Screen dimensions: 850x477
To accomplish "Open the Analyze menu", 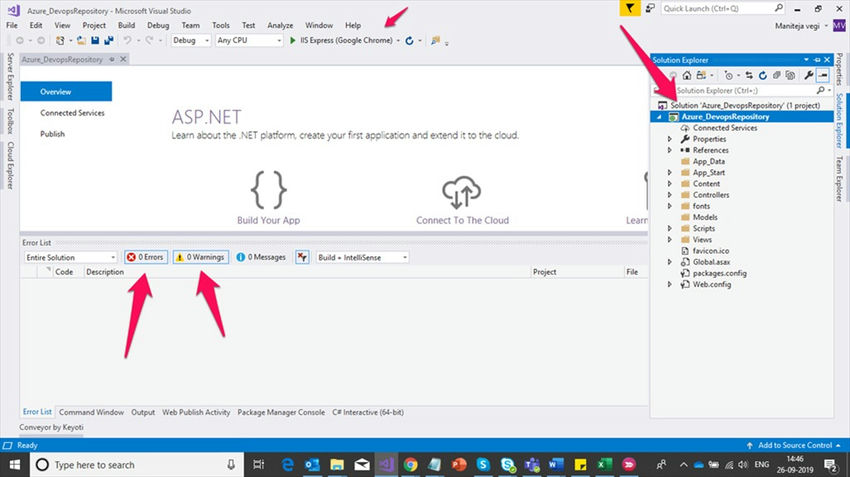I will click(x=280, y=25).
